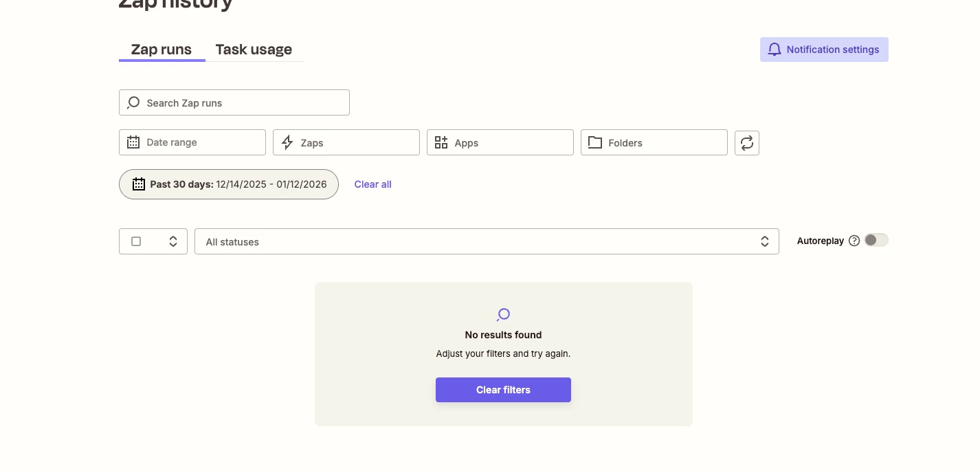The image size is (980, 471).
Task: Click the Past 30 days date chip
Action: tap(229, 184)
